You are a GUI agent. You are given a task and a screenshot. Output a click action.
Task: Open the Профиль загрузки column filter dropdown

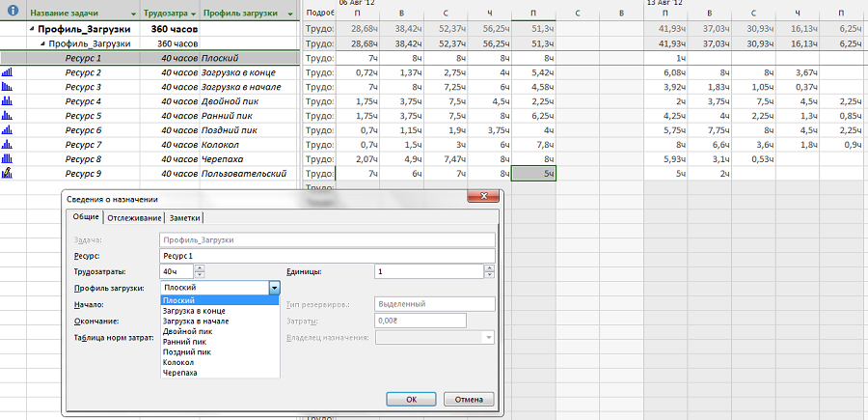click(x=290, y=14)
